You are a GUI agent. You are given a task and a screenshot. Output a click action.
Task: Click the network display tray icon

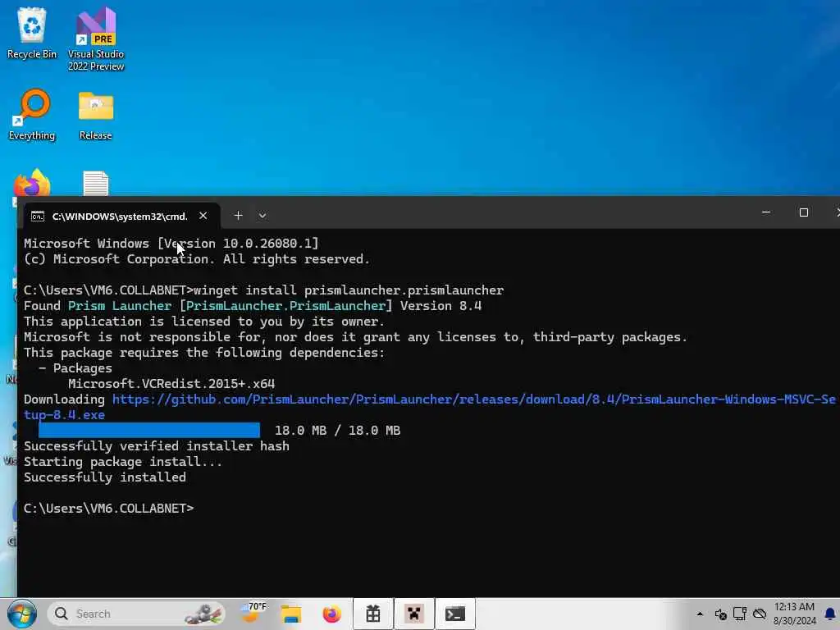[740, 614]
